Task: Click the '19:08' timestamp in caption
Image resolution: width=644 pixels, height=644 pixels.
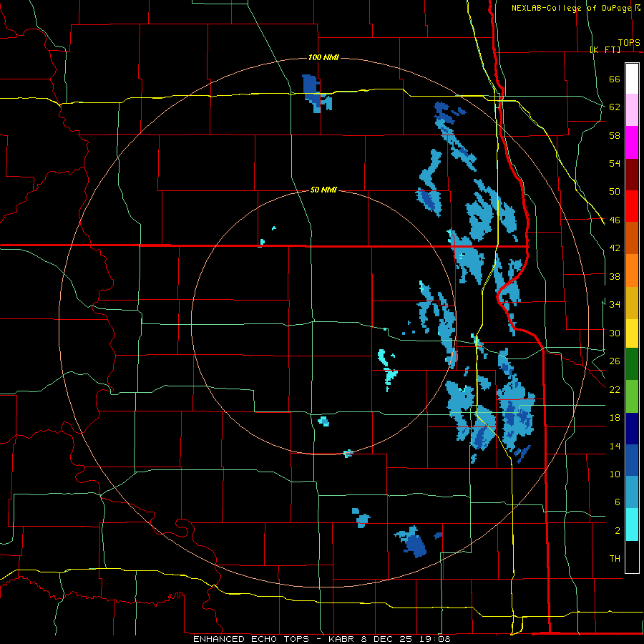Action: (x=434, y=639)
